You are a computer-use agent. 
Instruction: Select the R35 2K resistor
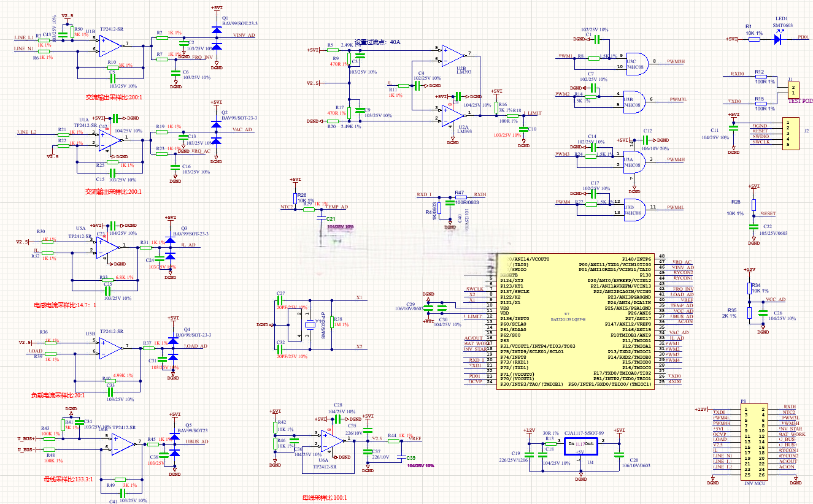[x=749, y=313]
